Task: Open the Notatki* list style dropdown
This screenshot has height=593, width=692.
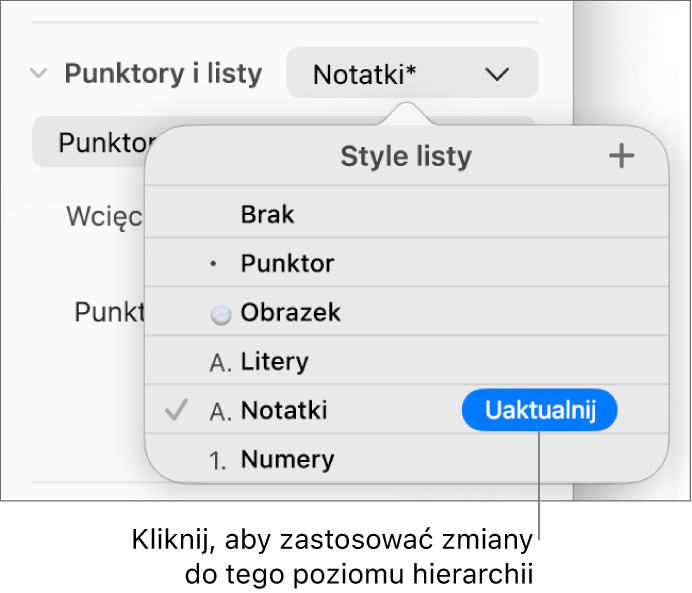Action: pos(412,73)
